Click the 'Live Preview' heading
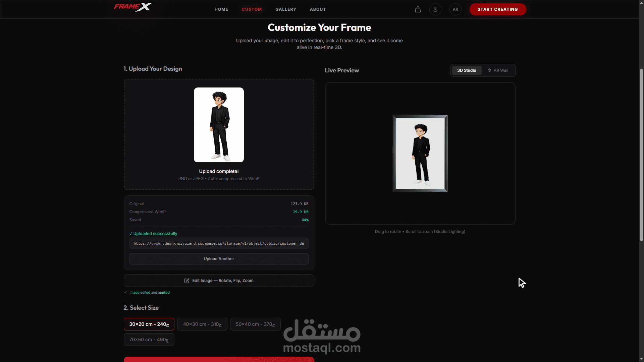The width and height of the screenshot is (644, 362). (342, 70)
